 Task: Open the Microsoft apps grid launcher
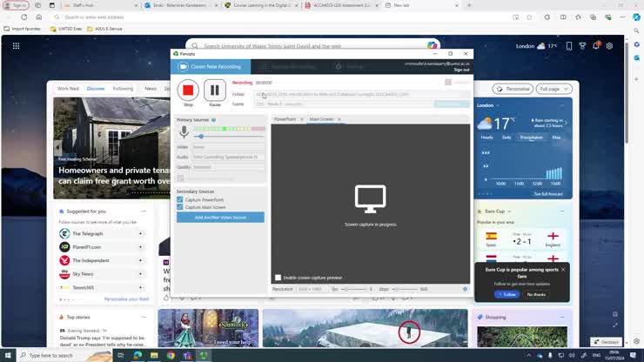(x=16, y=46)
